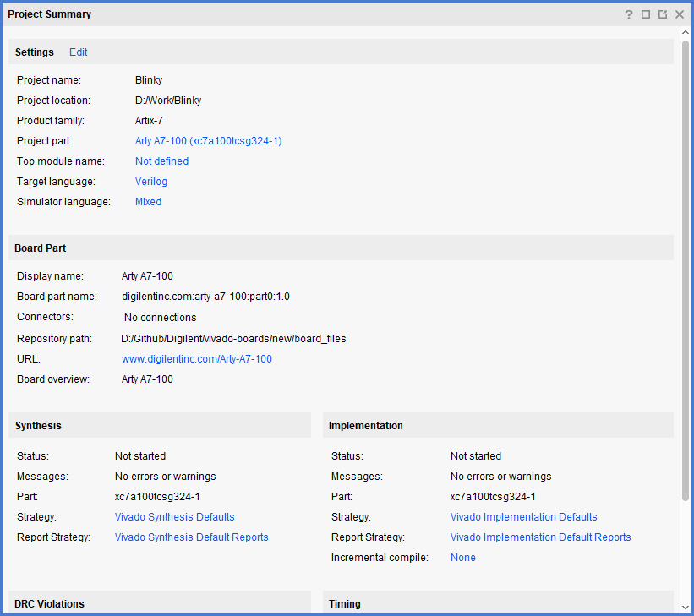Viewport: 694px width, 616px height.
Task: Select the 'No connections' connectors value
Action: point(161,317)
